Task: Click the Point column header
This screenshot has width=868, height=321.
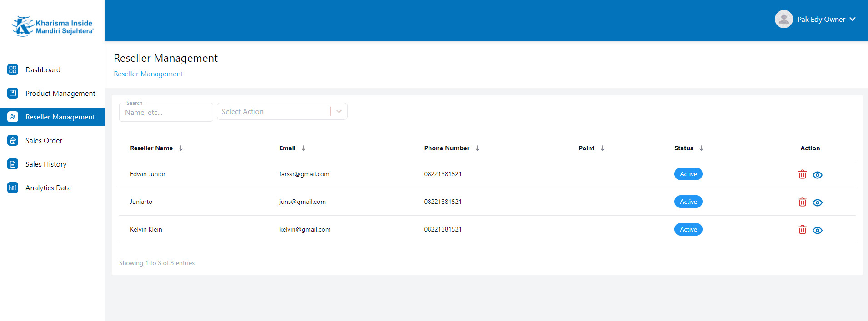Action: (x=586, y=148)
